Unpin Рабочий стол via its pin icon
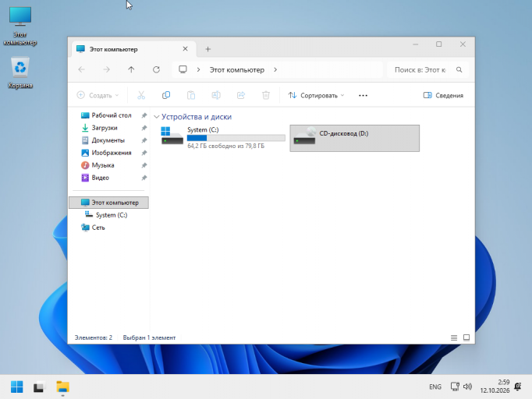 tap(144, 115)
